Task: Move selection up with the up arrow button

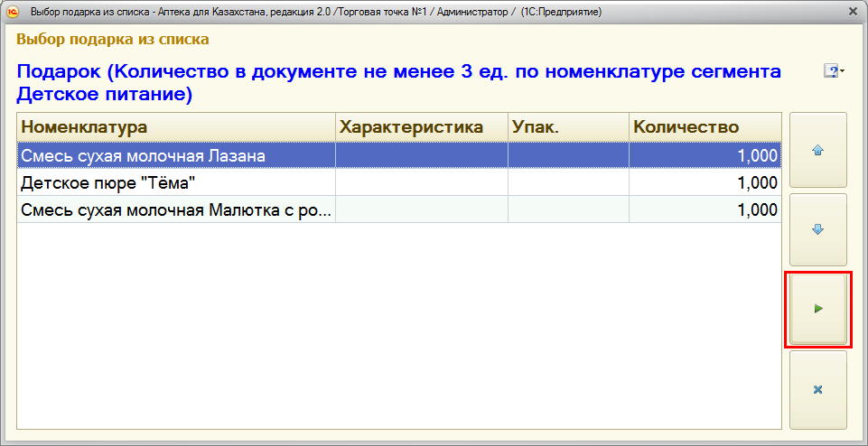Action: (x=818, y=150)
